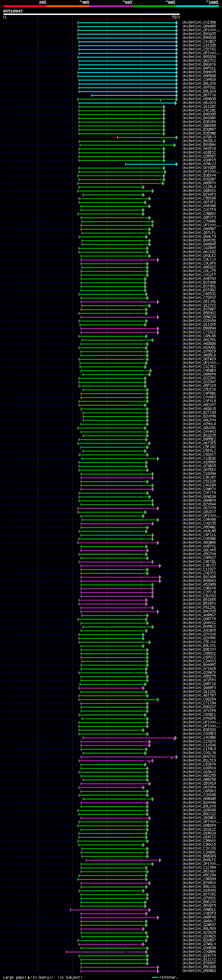Screen dimensions: 222x980
Task: Select the query name AV518947
Action: click(13, 11)
